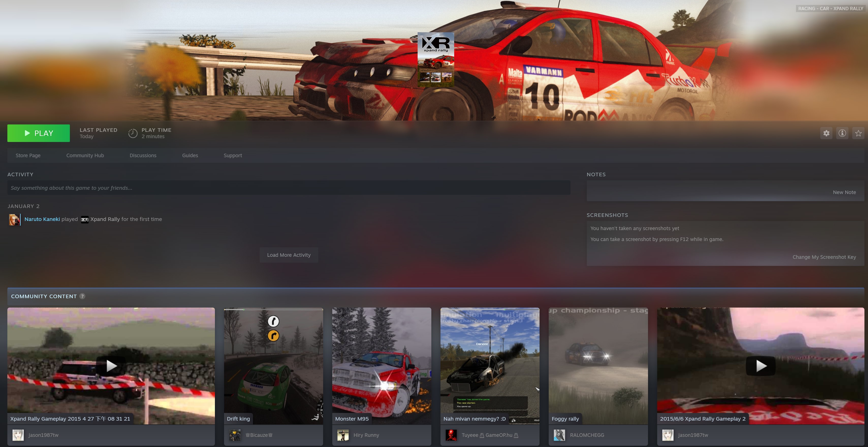The image size is (868, 447).
Task: Click the play time clock icon
Action: [x=133, y=133]
